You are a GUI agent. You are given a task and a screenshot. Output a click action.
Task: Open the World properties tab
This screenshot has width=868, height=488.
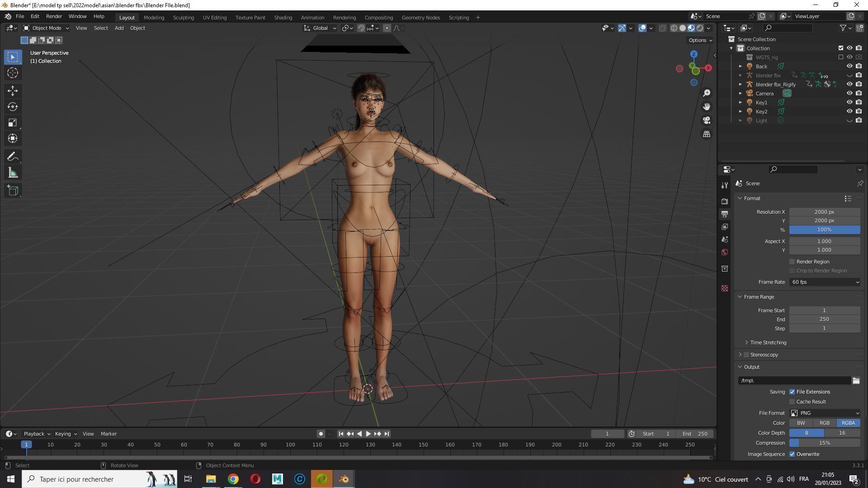tap(725, 252)
